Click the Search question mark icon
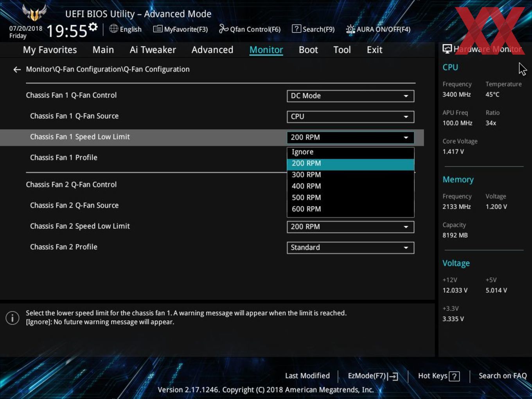This screenshot has height=399, width=532. 297,29
